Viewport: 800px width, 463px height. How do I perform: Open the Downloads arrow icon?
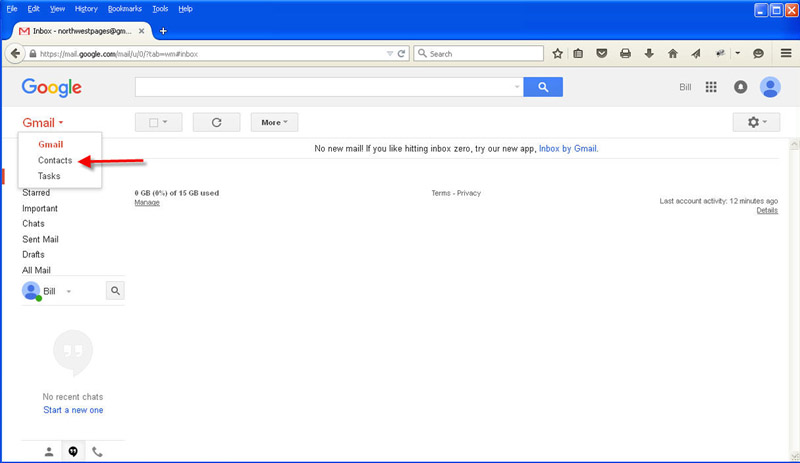point(649,53)
